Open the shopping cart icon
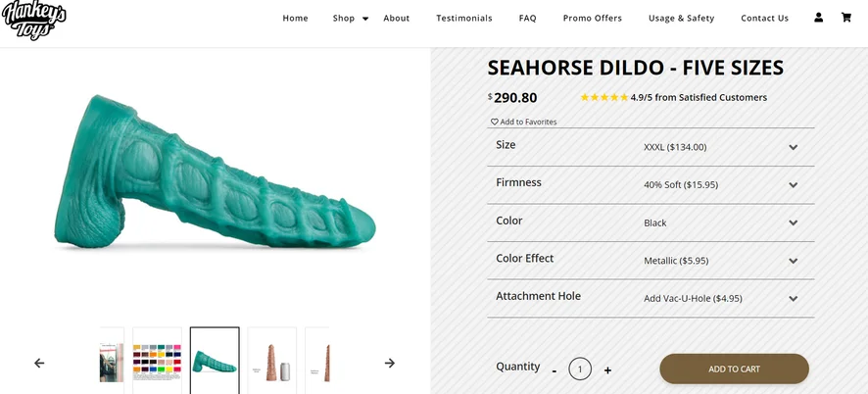Viewport: 868px width, 394px height. [x=845, y=18]
